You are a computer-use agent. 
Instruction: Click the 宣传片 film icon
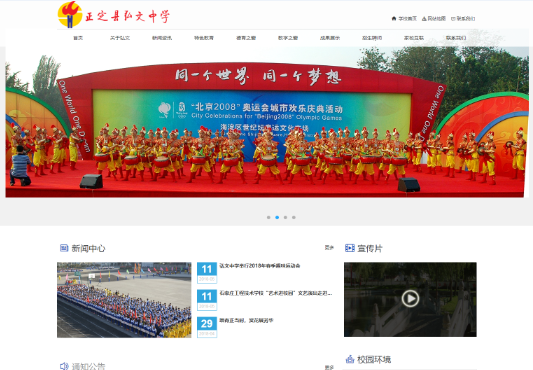(349, 248)
